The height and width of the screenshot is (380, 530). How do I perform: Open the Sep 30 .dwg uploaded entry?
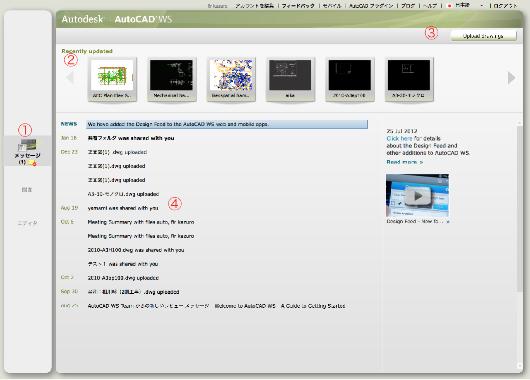coord(133,292)
